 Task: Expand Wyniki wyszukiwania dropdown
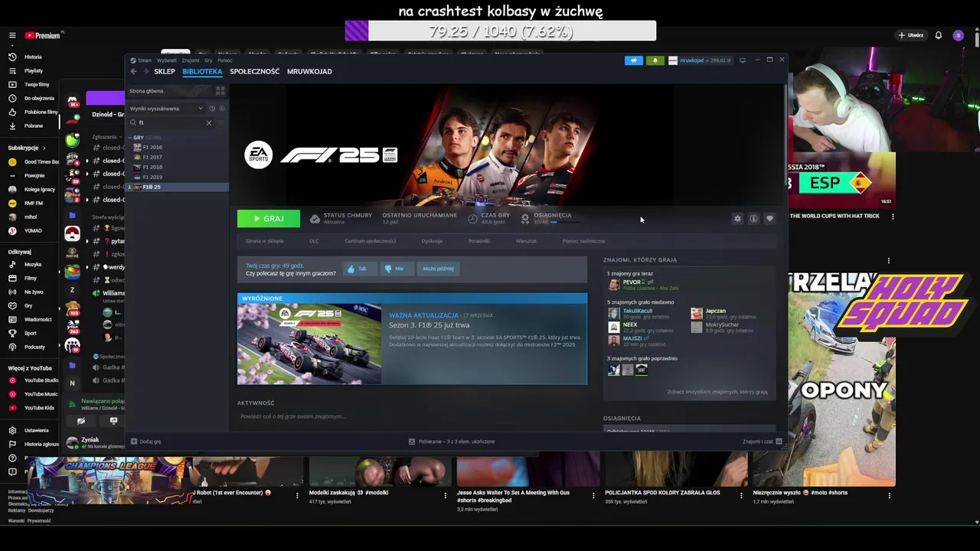(x=167, y=109)
